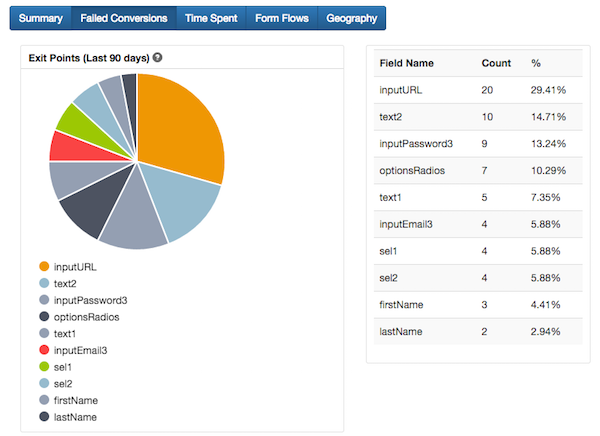This screenshot has height=436, width=600.
Task: Click the orange inputURL legend dot
Action: click(44, 266)
